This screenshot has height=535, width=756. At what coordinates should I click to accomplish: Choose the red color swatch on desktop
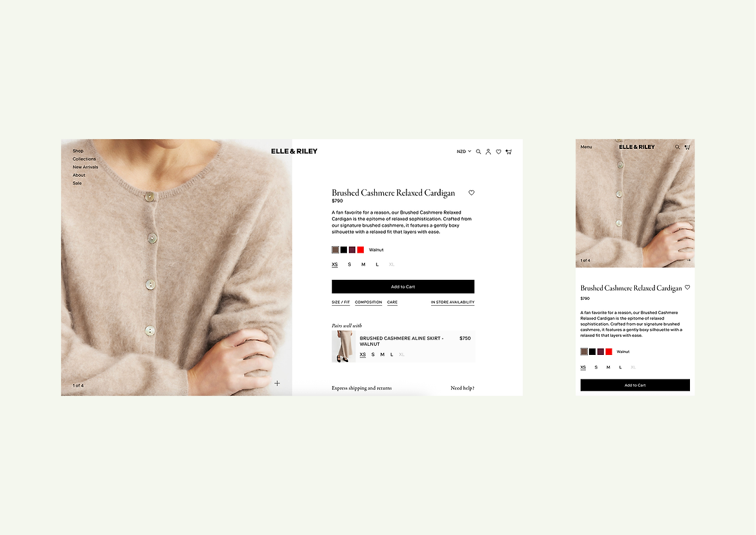tap(361, 250)
